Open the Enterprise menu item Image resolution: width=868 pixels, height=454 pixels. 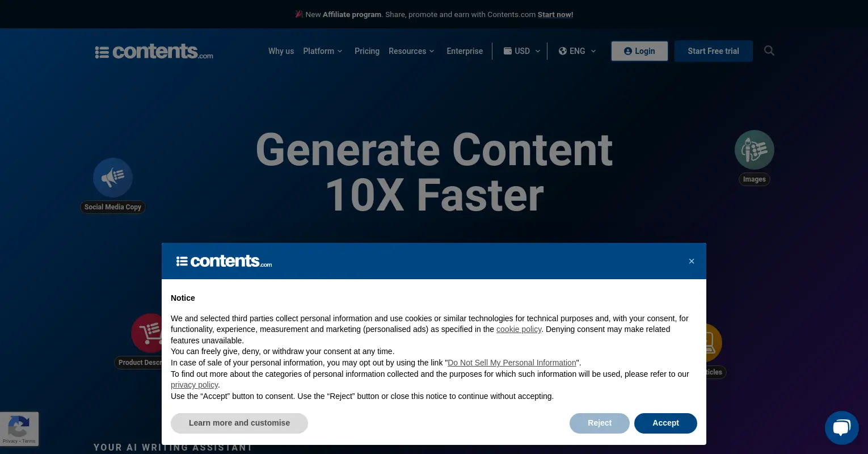pos(464,51)
